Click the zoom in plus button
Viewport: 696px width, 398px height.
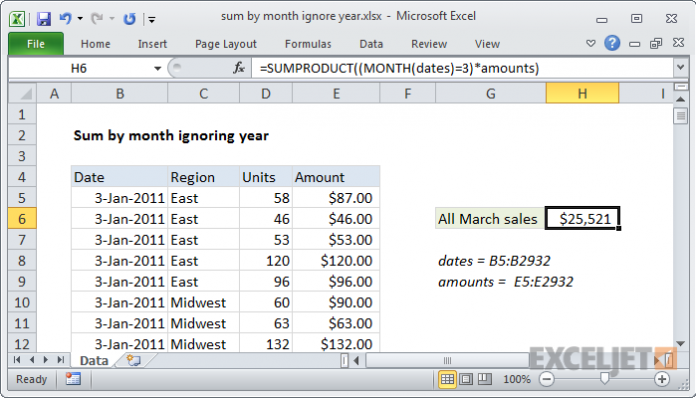tap(662, 379)
